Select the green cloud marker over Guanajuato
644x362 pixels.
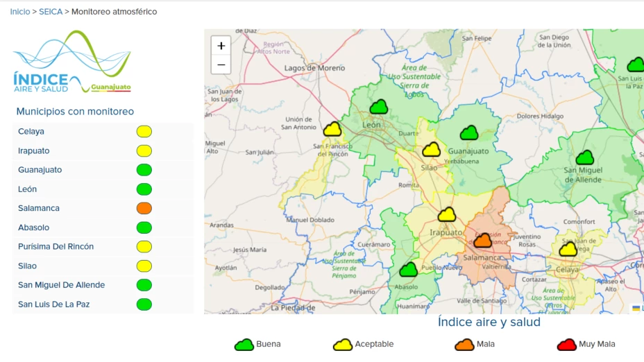click(470, 133)
